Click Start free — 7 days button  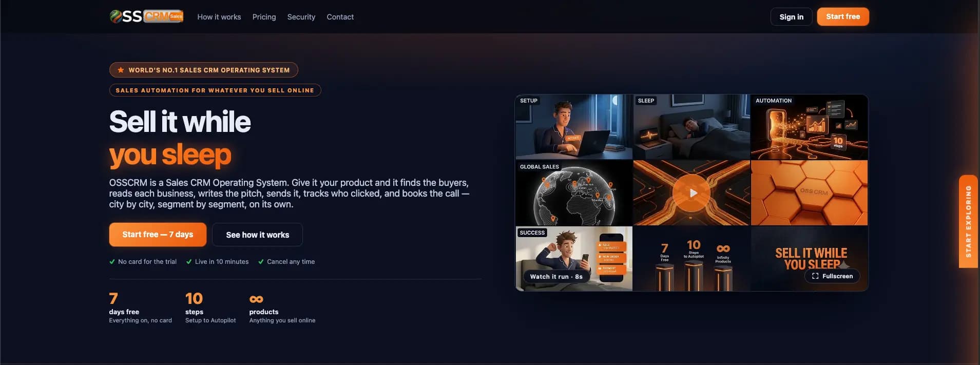click(x=158, y=235)
